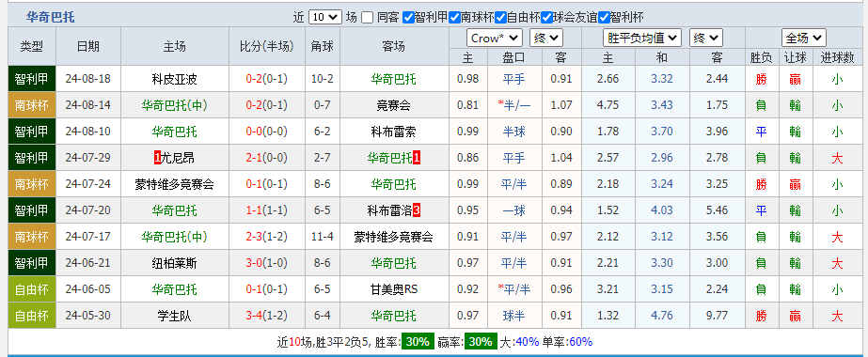Open 科皮亚波 home team link
This screenshot has height=357, width=868.
click(174, 79)
